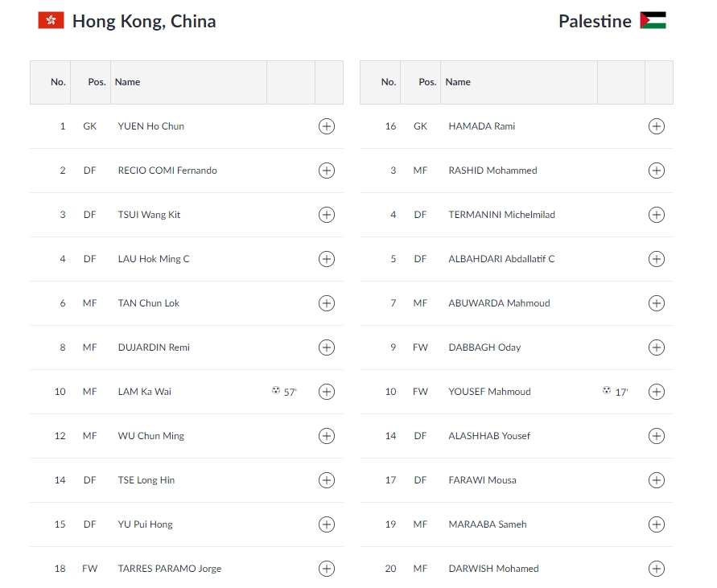This screenshot has height=588, width=717.
Task: Expand YOUSEF Mahmoud player details
Action: (657, 392)
